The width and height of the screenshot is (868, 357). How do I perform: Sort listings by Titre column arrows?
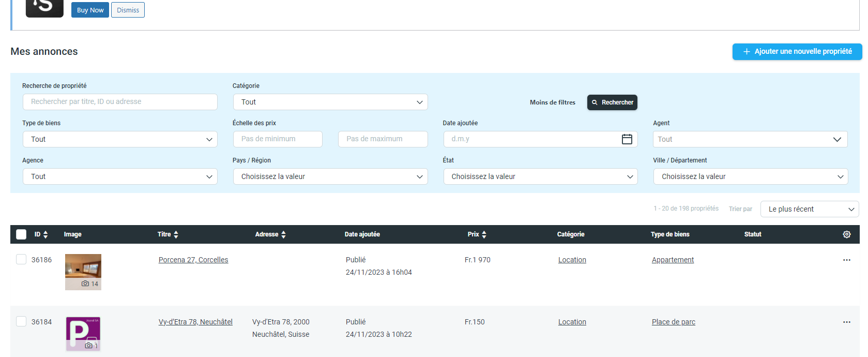coord(176,234)
